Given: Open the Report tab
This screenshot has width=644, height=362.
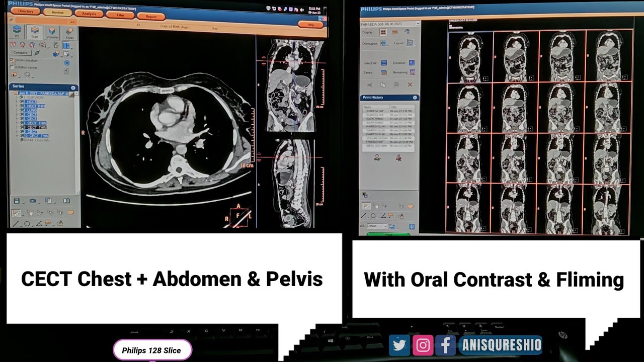Looking at the screenshot, I should (151, 17).
